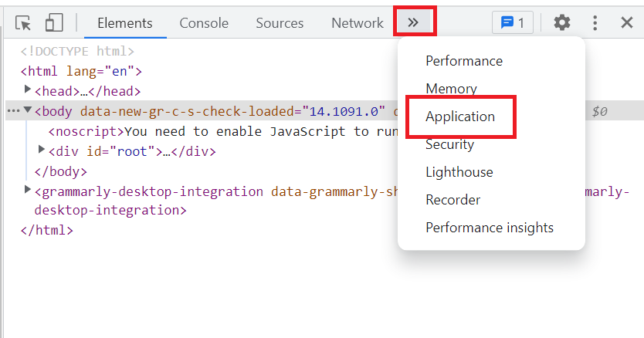
Task: Choose Security in the overflow menu
Action: 449,144
